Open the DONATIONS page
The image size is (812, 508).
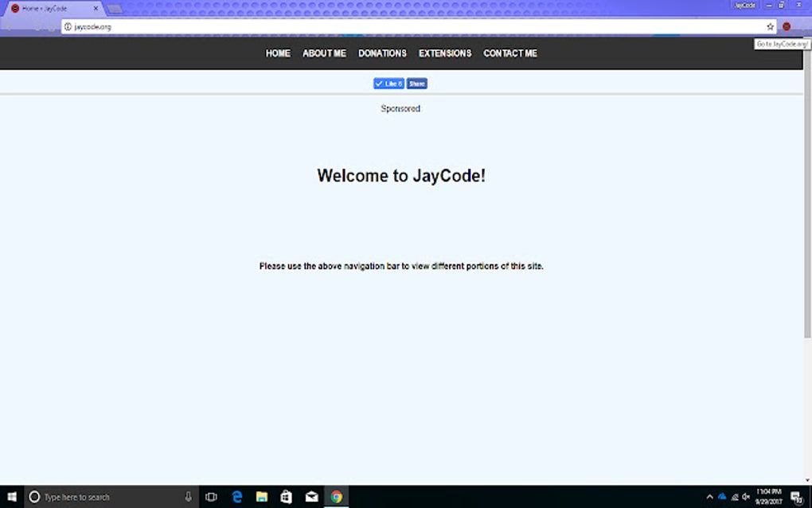coord(382,53)
